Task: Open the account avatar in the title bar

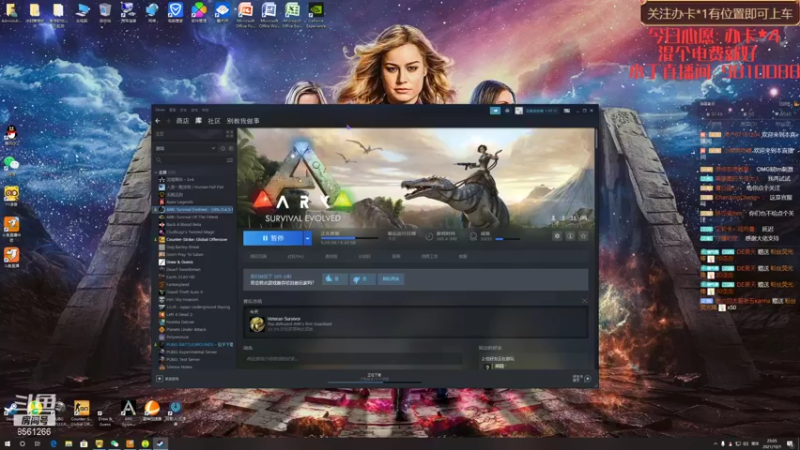Action: 518,110
